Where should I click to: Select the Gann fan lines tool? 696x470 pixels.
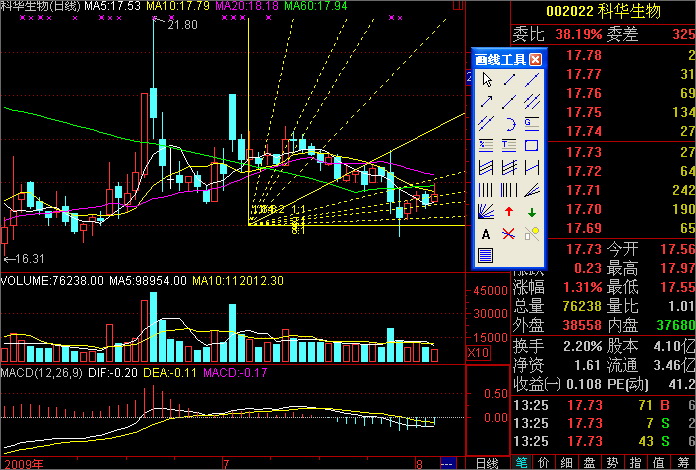click(x=487, y=211)
